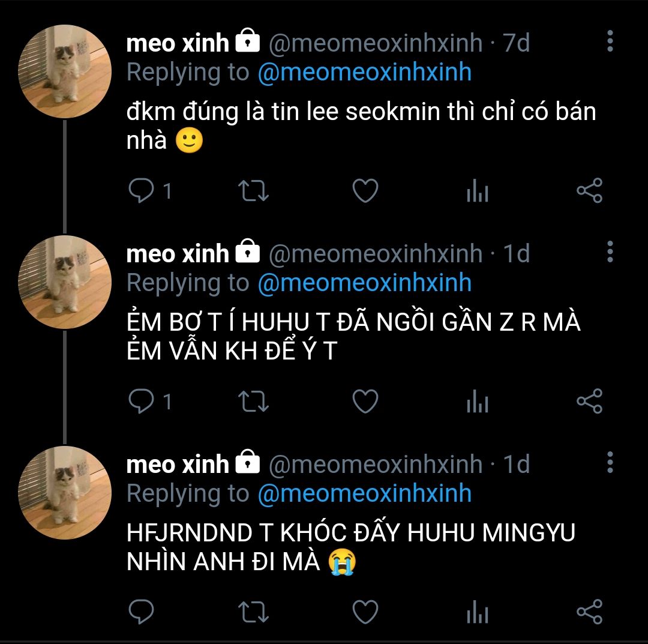Open cat profile picture on first tweet
The width and height of the screenshot is (648, 644).
coord(65,71)
